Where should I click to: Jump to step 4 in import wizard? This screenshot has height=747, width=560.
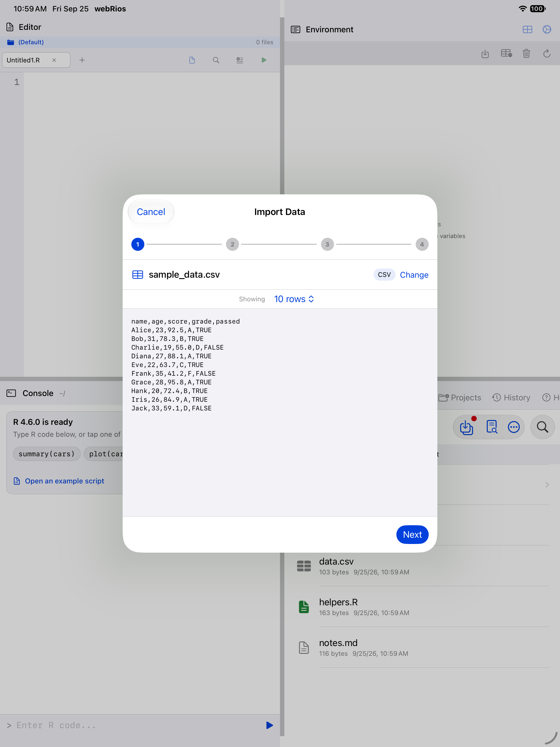coord(422,244)
